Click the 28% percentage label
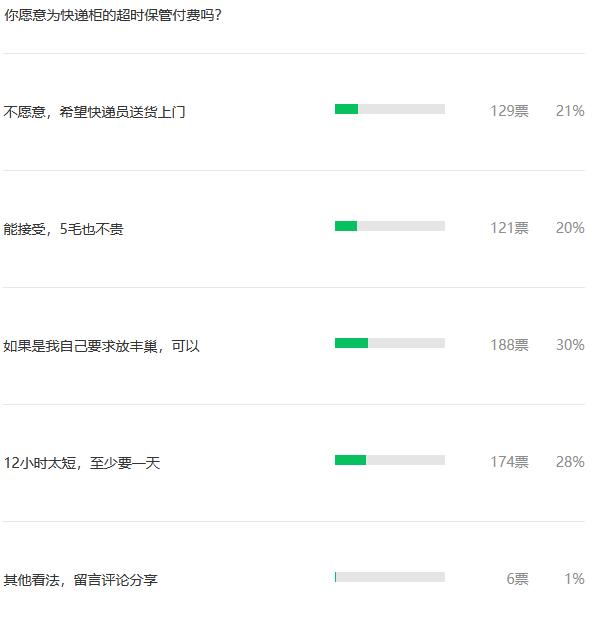 (x=570, y=462)
